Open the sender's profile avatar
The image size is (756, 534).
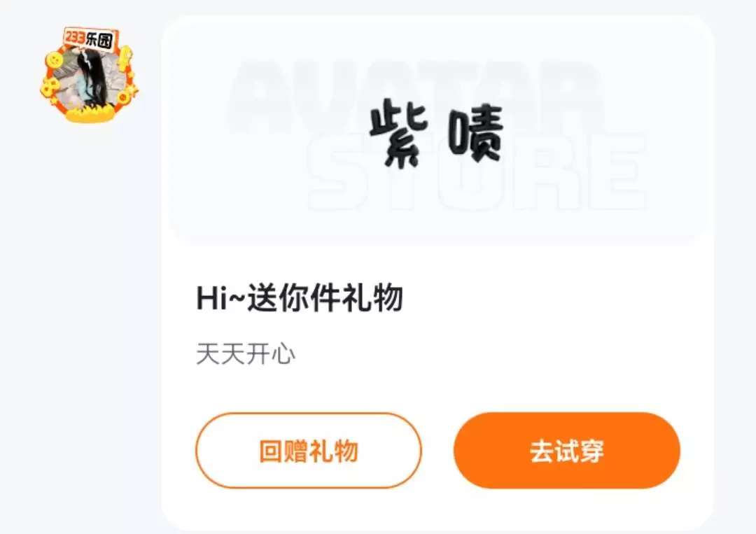pos(89,75)
